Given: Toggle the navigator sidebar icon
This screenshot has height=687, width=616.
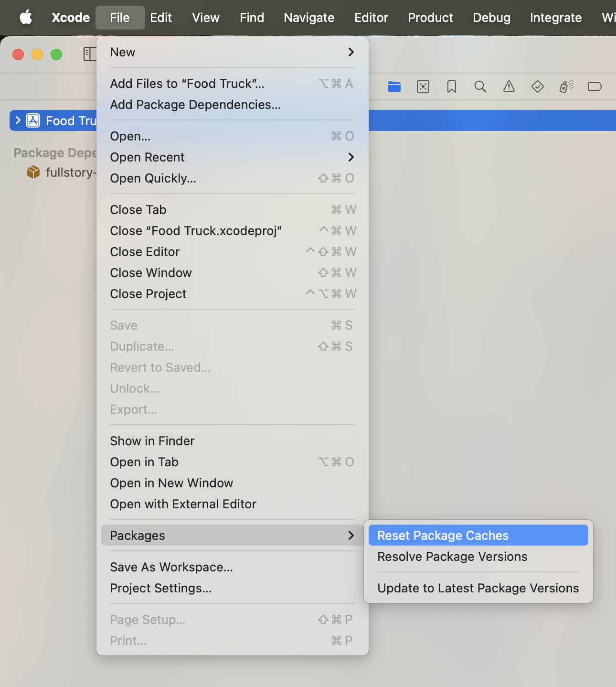Looking at the screenshot, I should click(90, 54).
